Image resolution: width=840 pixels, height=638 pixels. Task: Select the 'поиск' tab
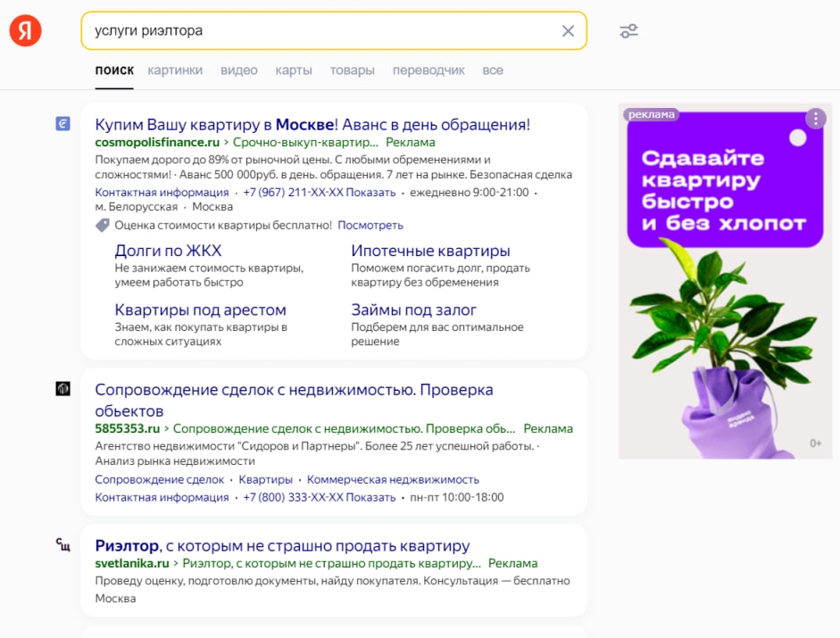coord(114,70)
